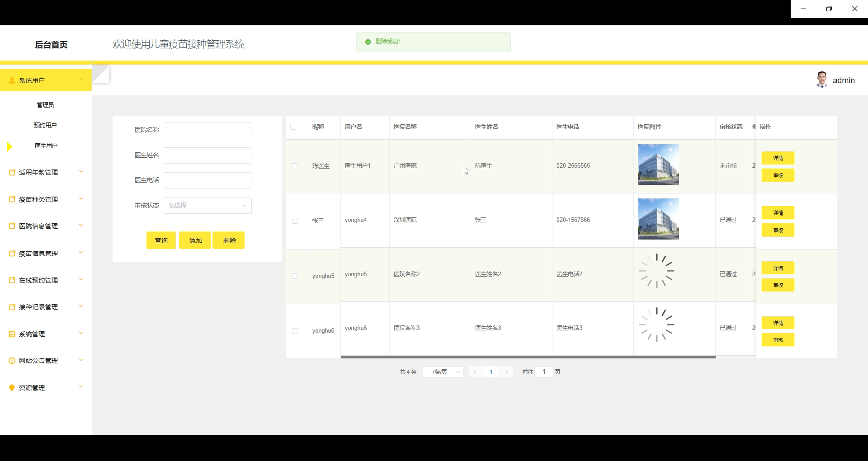Open the 审核状态 请选择 dropdown
Viewport: 868px width, 461px height.
tap(208, 205)
